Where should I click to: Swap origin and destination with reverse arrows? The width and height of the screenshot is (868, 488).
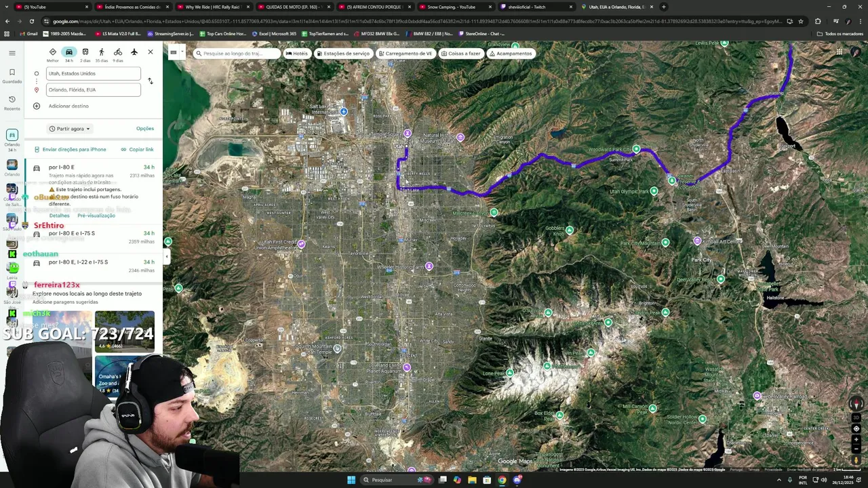(151, 81)
